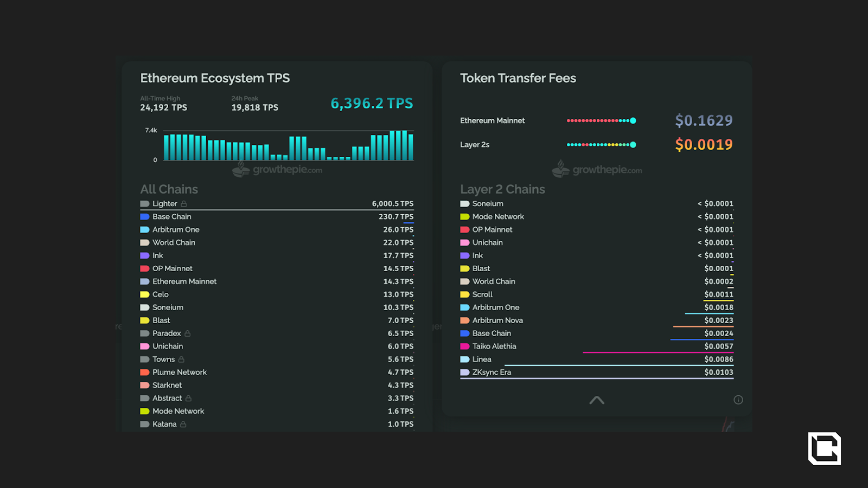Select the Celo chain row
The width and height of the screenshot is (868, 488).
tap(277, 295)
